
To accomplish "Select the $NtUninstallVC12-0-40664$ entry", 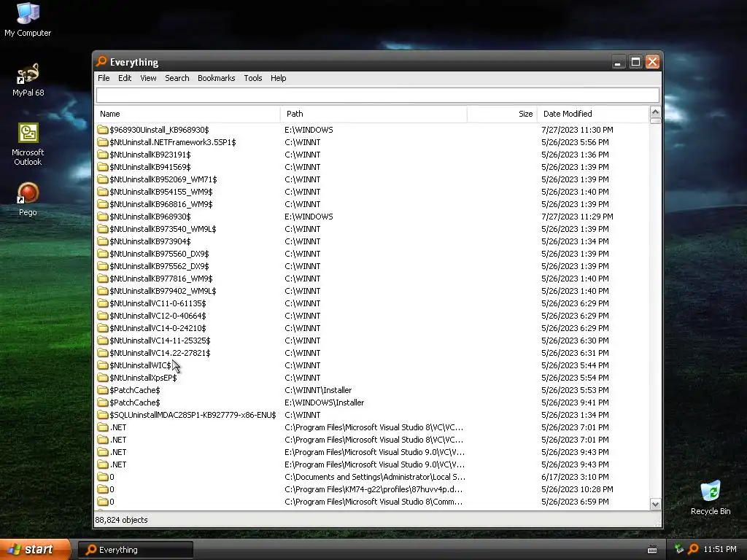I will pos(158,316).
